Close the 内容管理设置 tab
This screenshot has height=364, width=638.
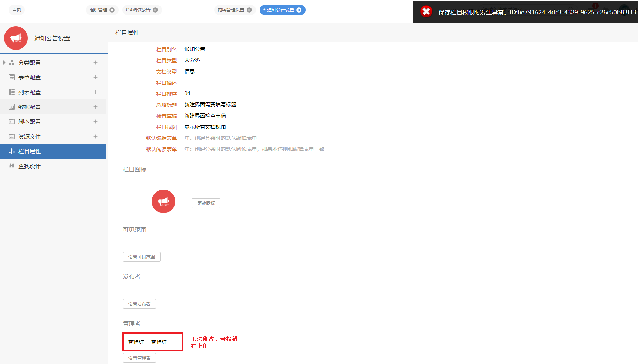click(249, 10)
